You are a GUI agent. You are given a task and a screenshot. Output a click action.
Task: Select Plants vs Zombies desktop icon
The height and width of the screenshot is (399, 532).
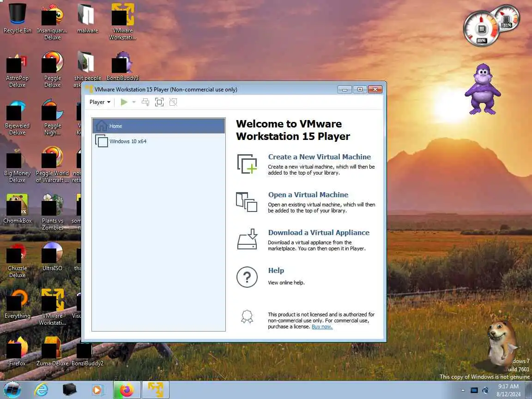[x=52, y=212]
